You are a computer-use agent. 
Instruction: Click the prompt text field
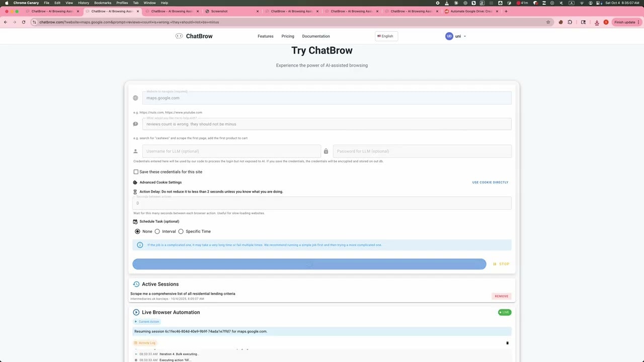coord(327,124)
